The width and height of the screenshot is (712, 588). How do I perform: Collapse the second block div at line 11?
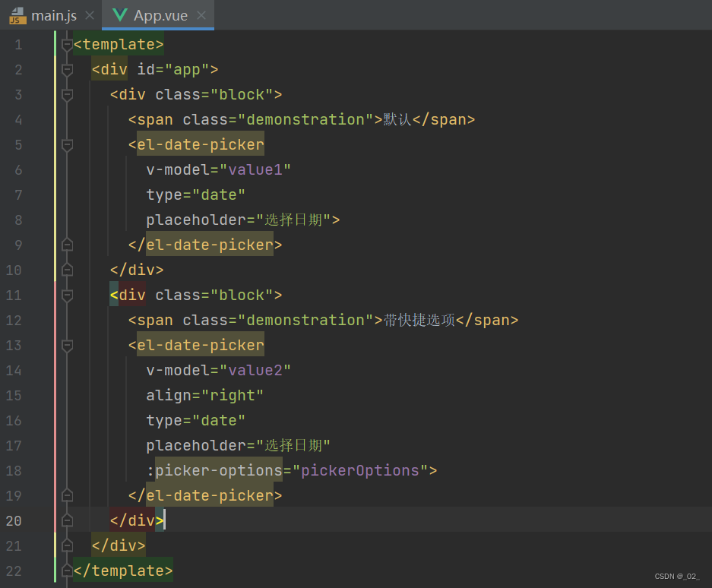67,295
